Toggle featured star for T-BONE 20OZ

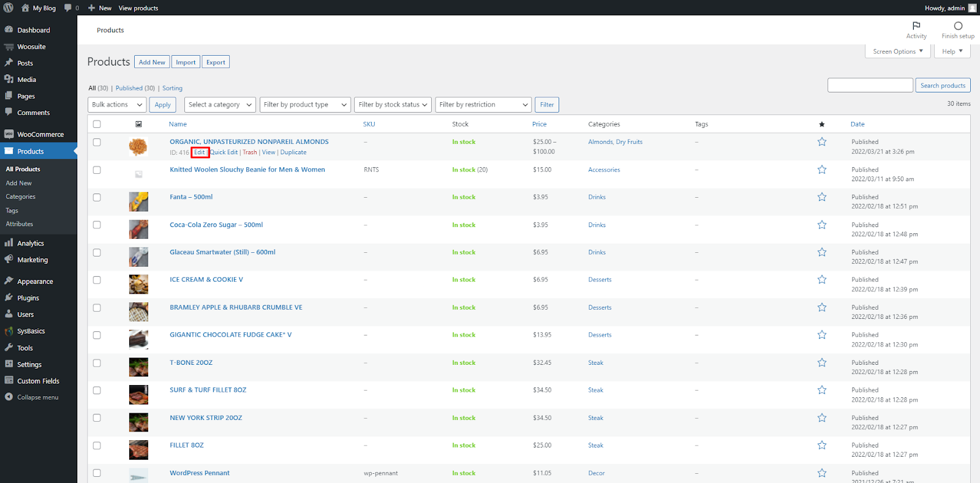coord(822,362)
